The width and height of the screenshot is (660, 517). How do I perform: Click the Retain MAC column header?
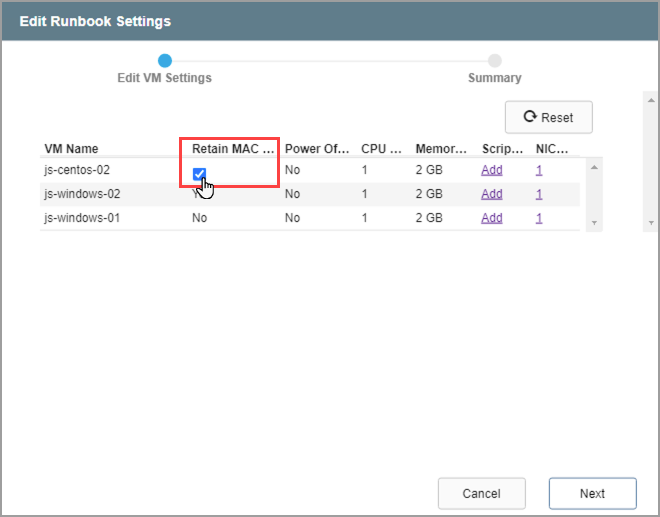[x=232, y=149]
